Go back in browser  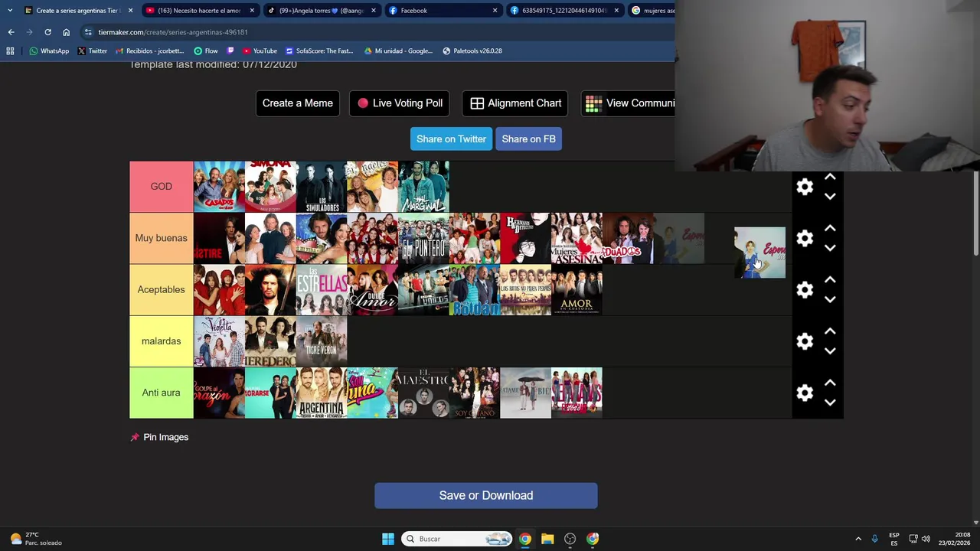pos(11,32)
